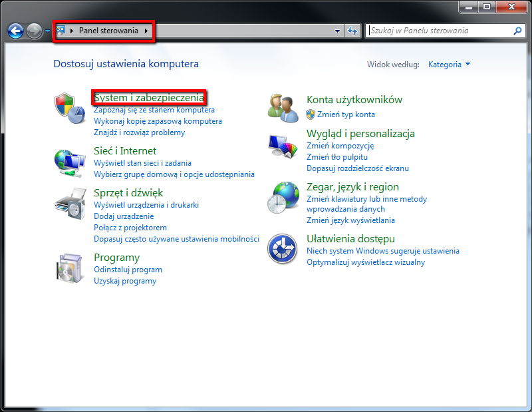Click the Zmień typ konta link

[x=346, y=114]
